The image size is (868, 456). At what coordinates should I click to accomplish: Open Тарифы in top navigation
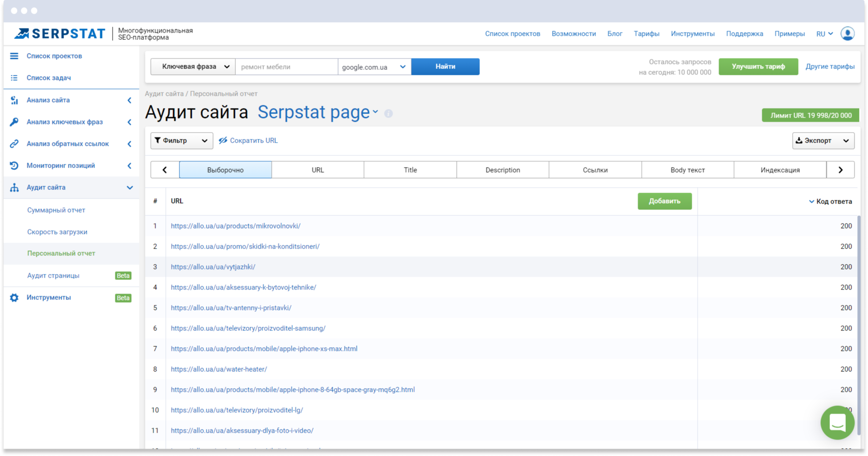tap(646, 34)
